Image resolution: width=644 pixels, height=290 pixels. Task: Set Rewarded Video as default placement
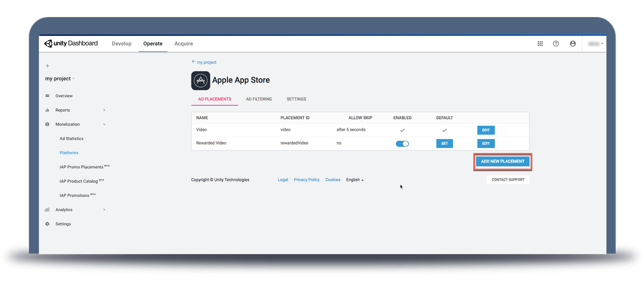[444, 143]
